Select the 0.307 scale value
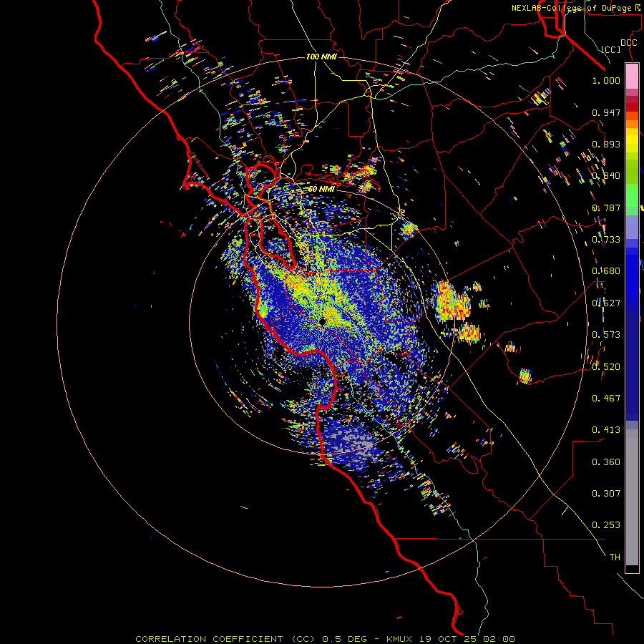 coord(606,494)
